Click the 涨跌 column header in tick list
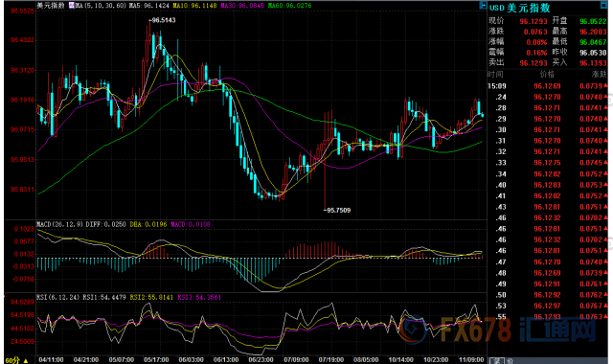 tap(599, 75)
